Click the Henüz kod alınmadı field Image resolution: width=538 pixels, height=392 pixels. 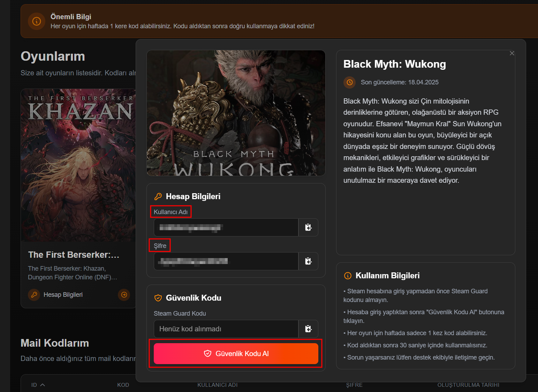click(x=226, y=329)
